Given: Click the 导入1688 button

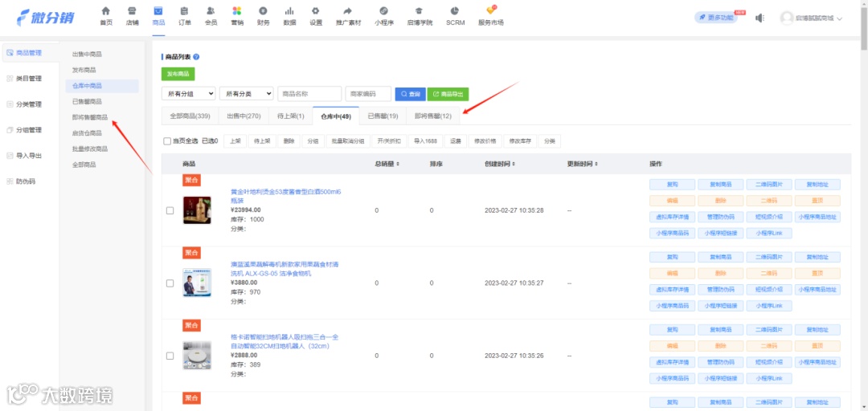Looking at the screenshot, I should coord(426,141).
